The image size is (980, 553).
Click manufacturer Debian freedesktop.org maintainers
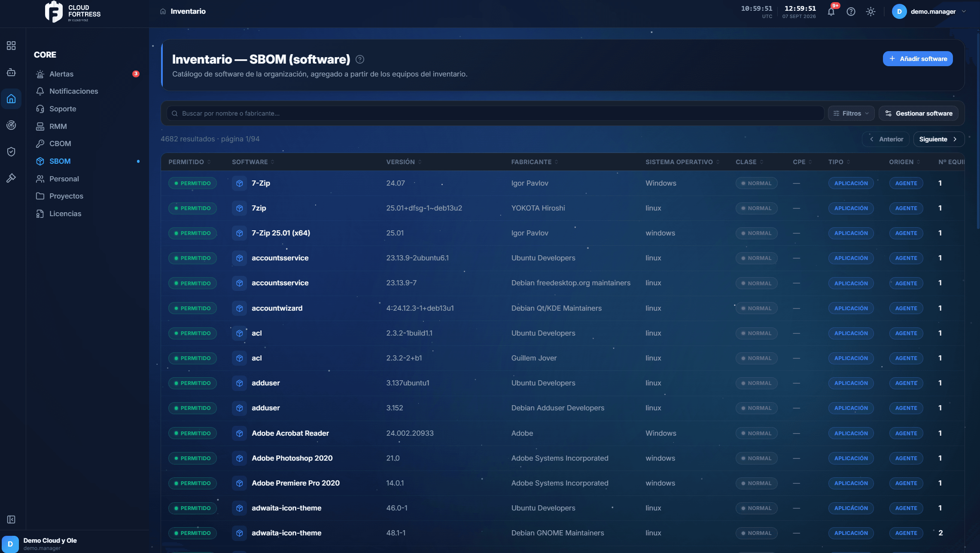pyautogui.click(x=571, y=283)
